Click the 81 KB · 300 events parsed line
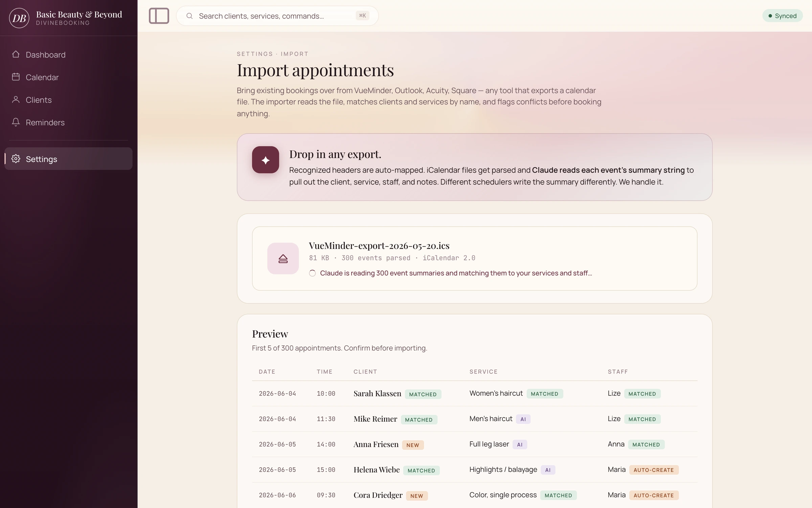The width and height of the screenshot is (812, 508). point(392,258)
